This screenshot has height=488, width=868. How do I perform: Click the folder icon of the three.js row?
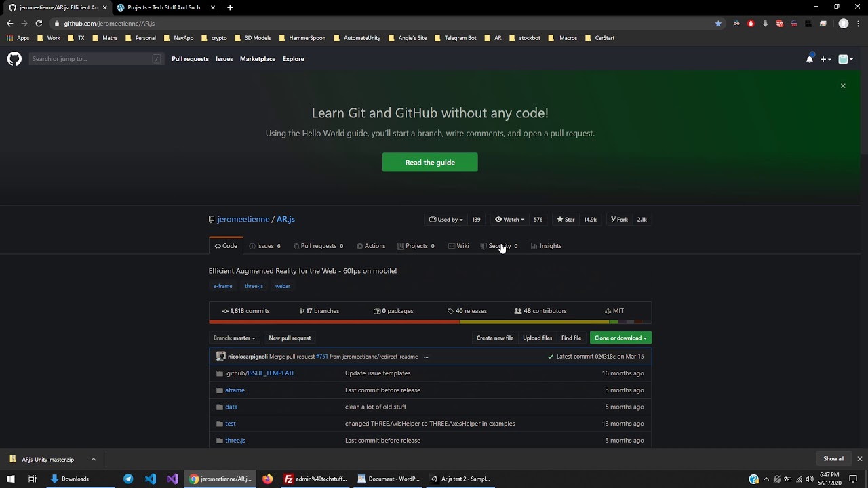coord(219,441)
